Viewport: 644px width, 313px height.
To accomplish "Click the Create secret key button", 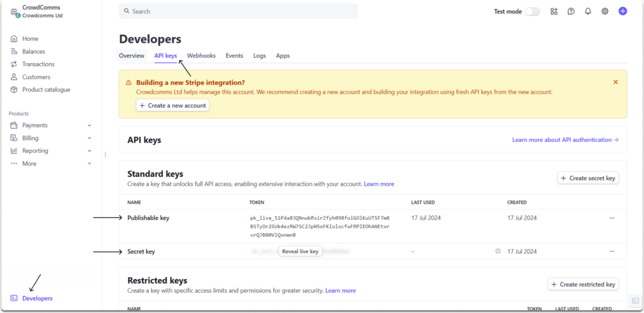I will (588, 178).
